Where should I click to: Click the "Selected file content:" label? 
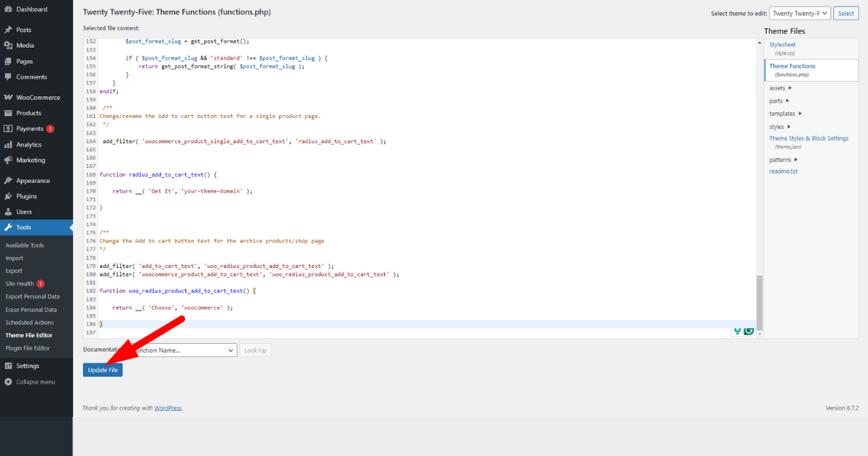(x=111, y=28)
